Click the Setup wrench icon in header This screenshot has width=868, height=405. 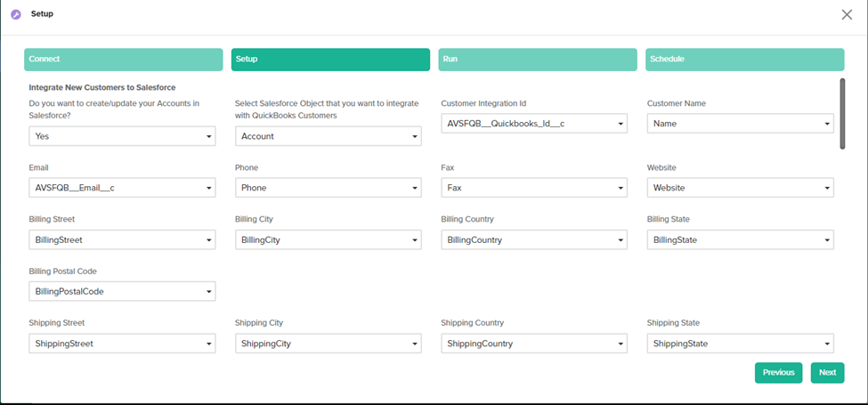15,14
